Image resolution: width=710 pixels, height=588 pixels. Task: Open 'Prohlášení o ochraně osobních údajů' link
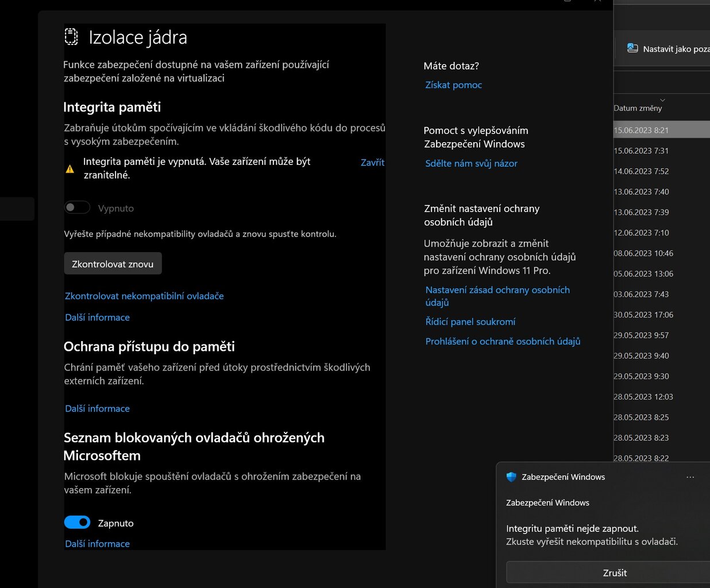click(503, 342)
